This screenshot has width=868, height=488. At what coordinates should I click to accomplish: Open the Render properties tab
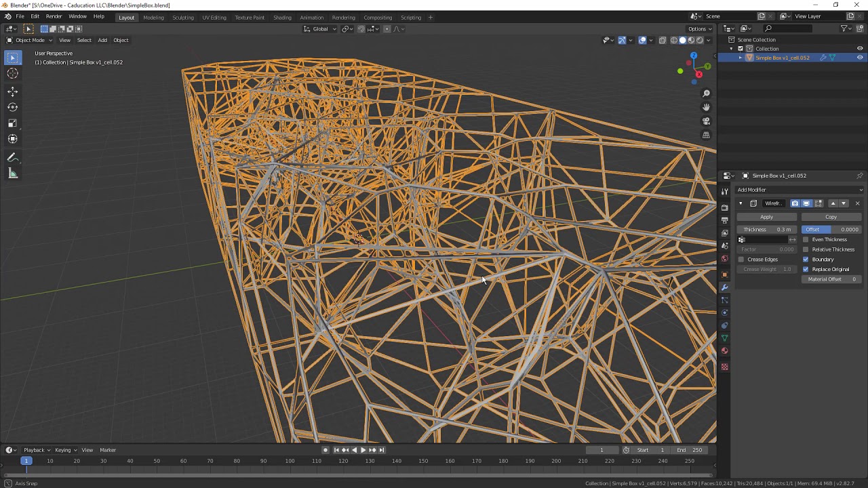[724, 207]
